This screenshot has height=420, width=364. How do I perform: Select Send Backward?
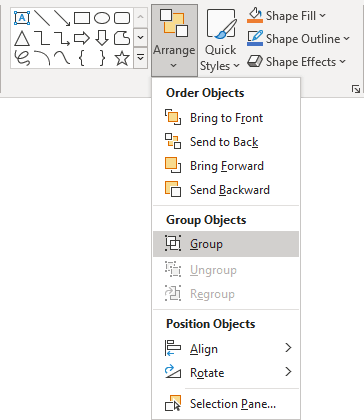[x=226, y=190]
